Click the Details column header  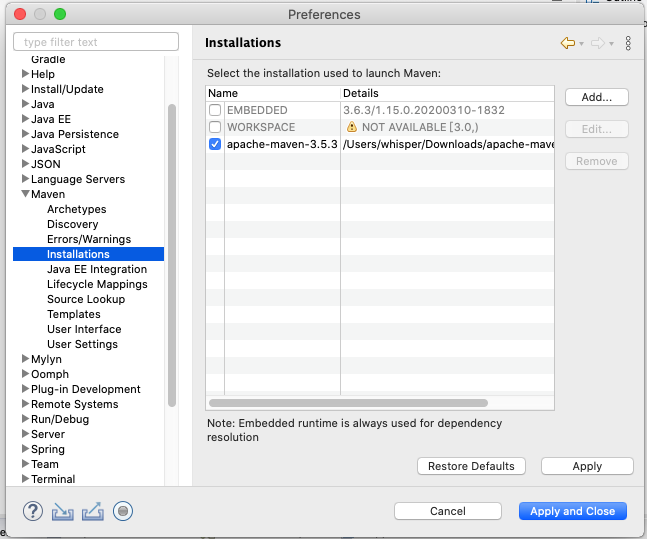[x=447, y=93]
